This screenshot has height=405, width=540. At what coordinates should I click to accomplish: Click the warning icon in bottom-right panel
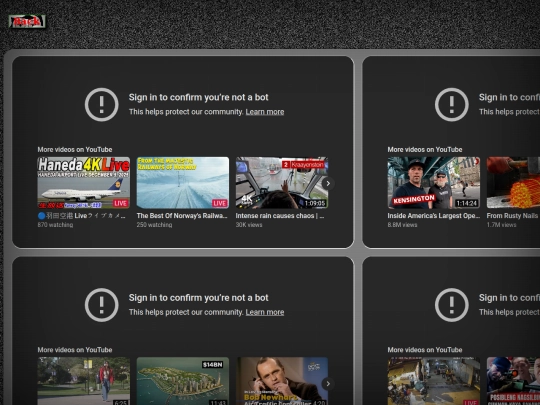tap(451, 305)
